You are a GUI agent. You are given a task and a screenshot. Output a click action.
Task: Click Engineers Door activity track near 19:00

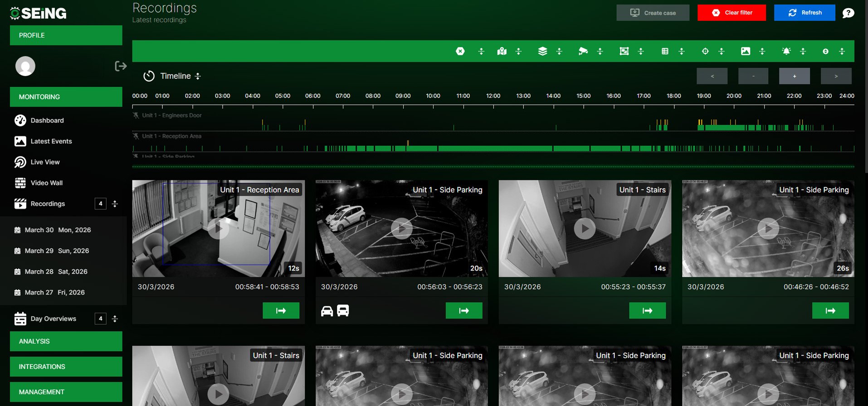click(725, 128)
